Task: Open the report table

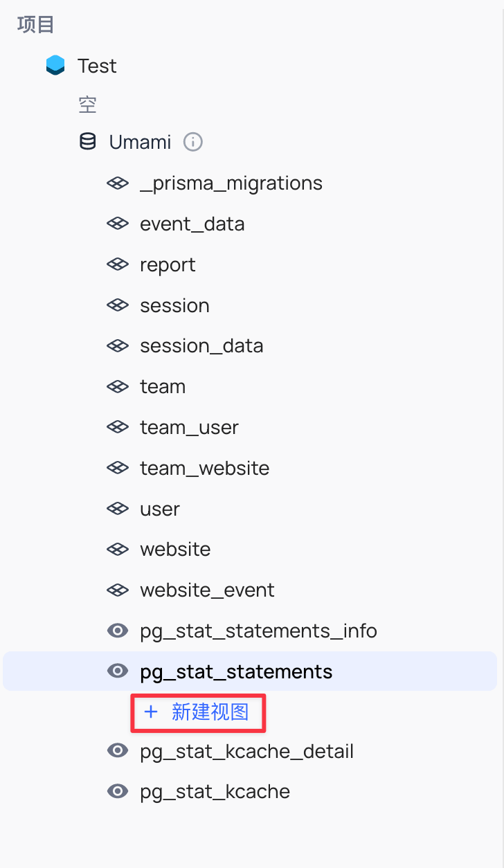Action: tap(168, 265)
